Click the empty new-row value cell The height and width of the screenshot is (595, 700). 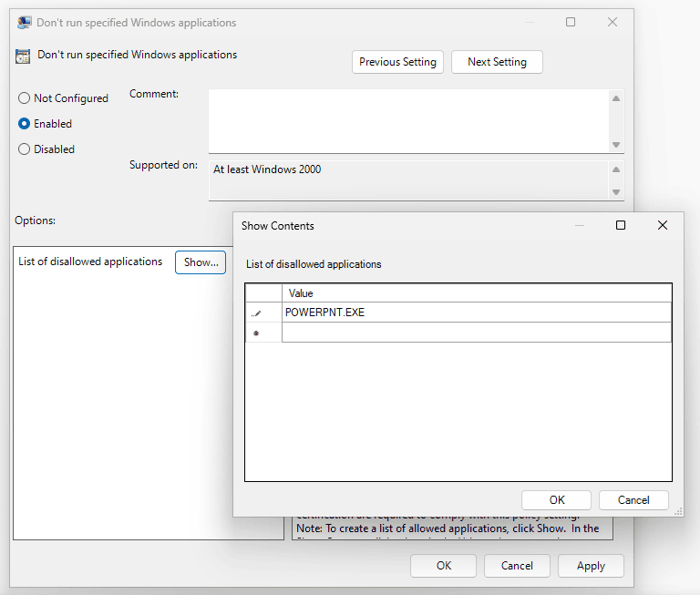click(476, 333)
